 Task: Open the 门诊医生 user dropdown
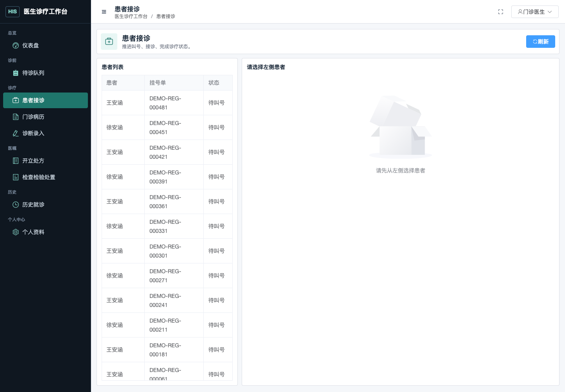click(535, 12)
